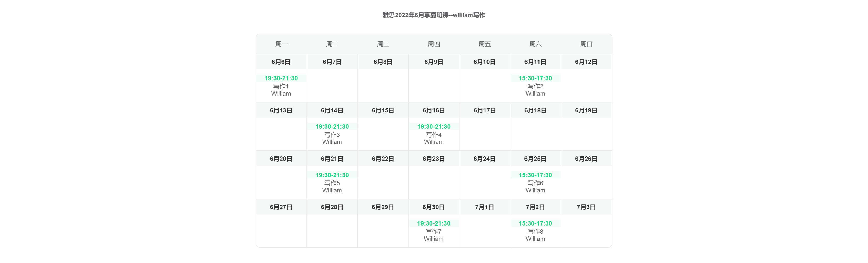The height and width of the screenshot is (263, 868).
Task: Select the 写作7 class on 6月30日
Action: click(x=434, y=232)
